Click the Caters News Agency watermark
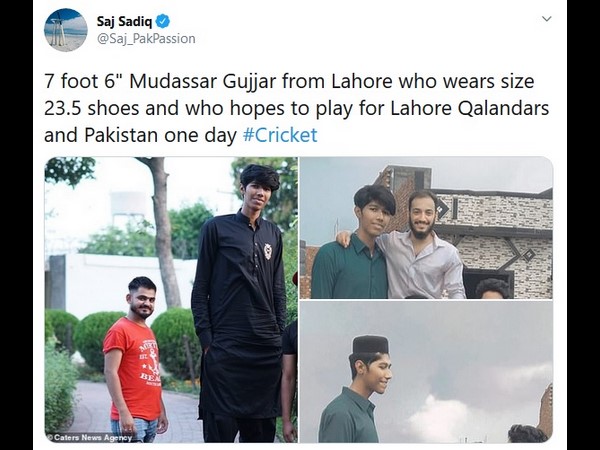 90,437
